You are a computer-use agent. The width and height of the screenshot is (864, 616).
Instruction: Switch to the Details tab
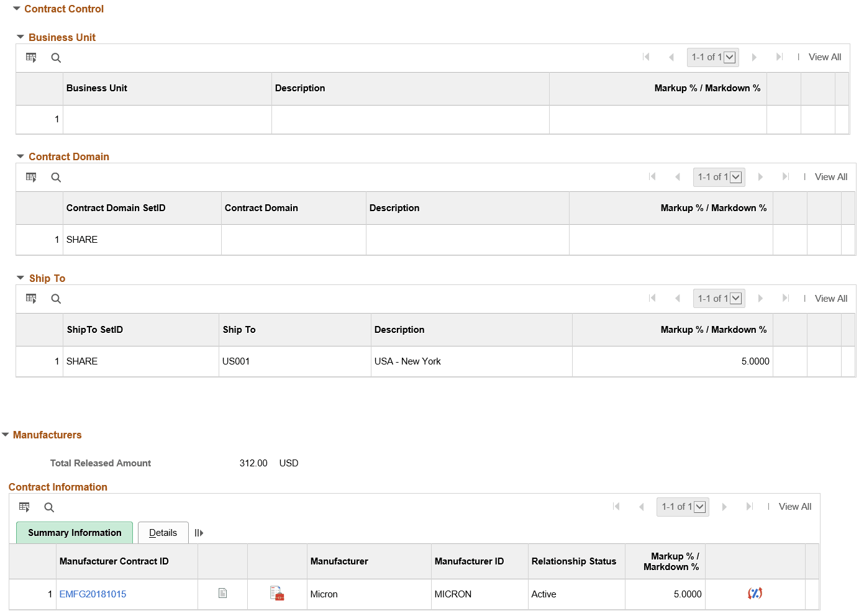click(163, 532)
